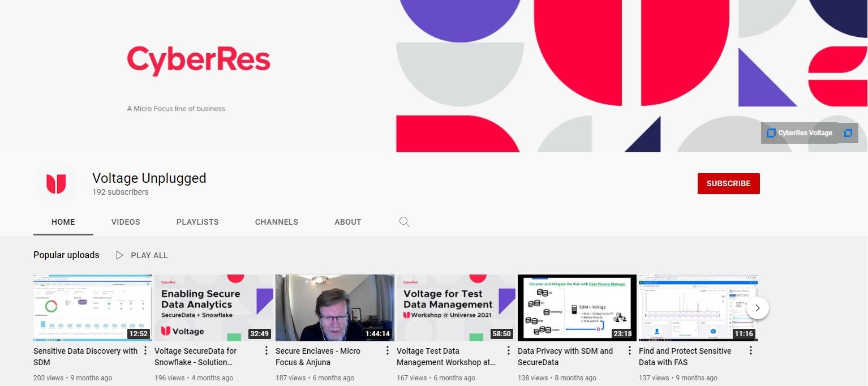This screenshot has height=386, width=868.
Task: Open Secure Enclaves - Micro Focus & Anjuna title
Action: coord(317,357)
